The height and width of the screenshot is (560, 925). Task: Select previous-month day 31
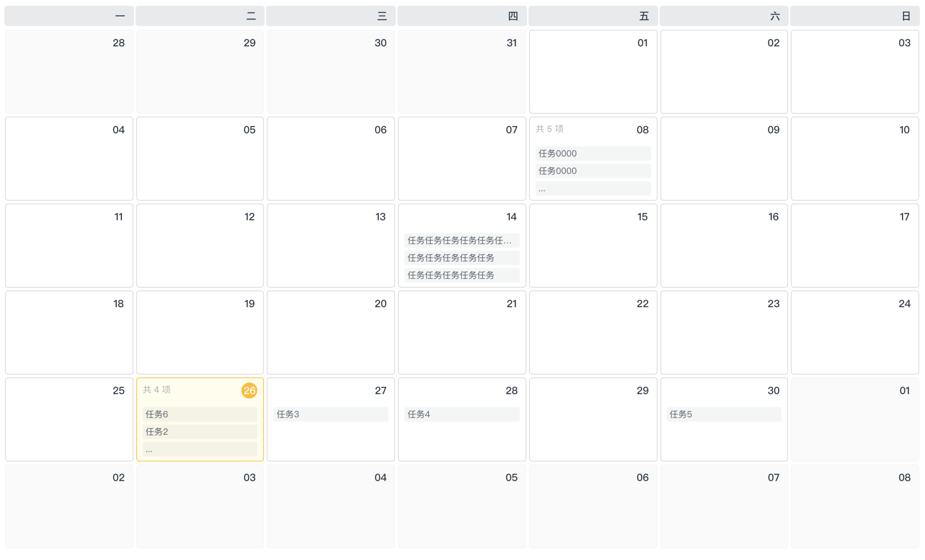click(462, 72)
